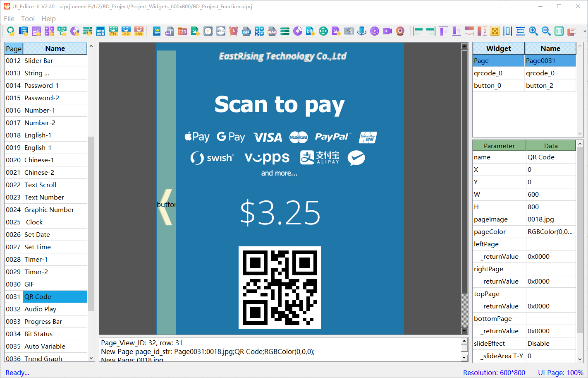Image resolution: width=588 pixels, height=378 pixels.
Task: Expand the toolbar overflow chevron
Action: (x=585, y=31)
